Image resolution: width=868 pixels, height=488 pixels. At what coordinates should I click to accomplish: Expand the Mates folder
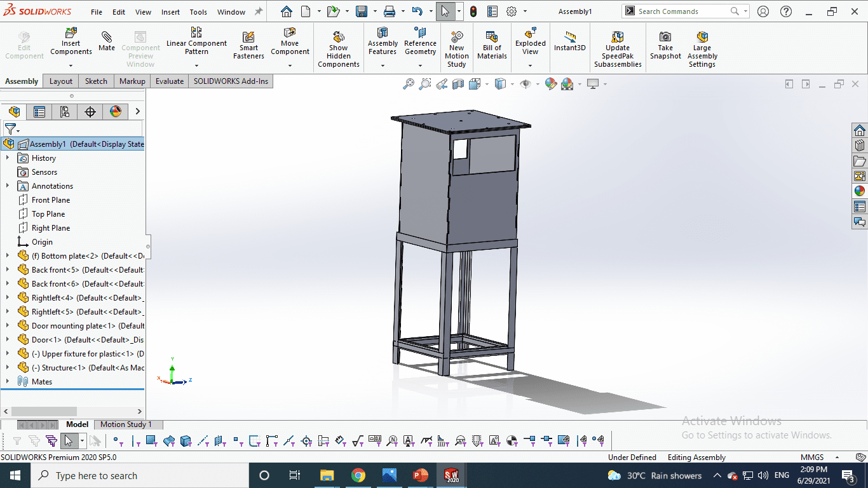(x=8, y=382)
